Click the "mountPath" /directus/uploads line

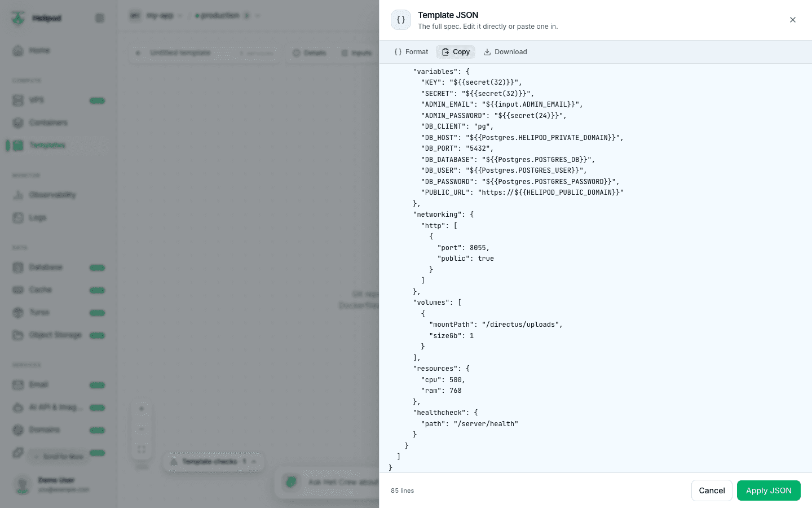(496, 325)
